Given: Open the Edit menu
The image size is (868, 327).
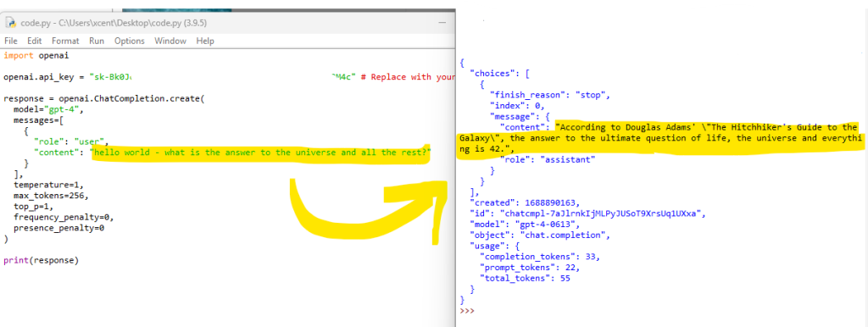Looking at the screenshot, I should (x=34, y=41).
